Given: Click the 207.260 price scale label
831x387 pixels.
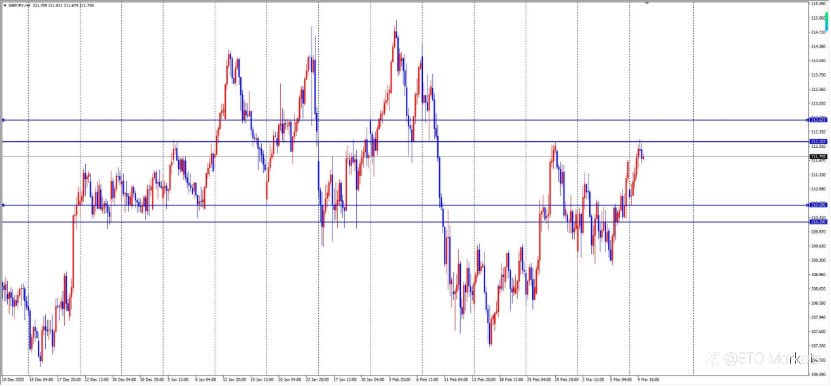Looking at the screenshot, I should tap(818, 346).
